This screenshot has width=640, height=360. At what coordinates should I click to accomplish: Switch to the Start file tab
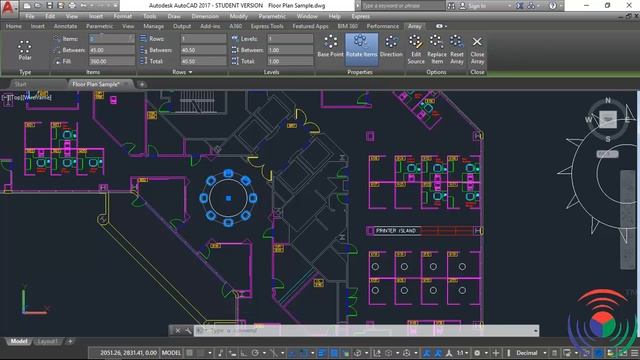(x=20, y=84)
